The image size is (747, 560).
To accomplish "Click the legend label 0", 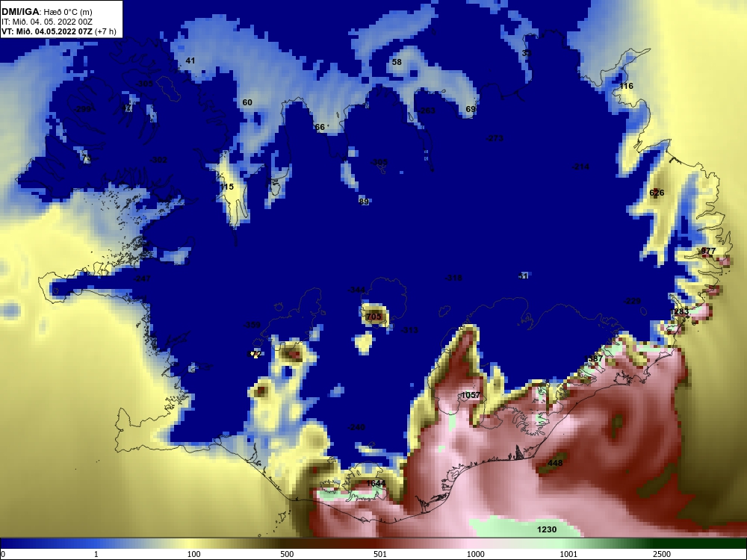I will point(3,554).
